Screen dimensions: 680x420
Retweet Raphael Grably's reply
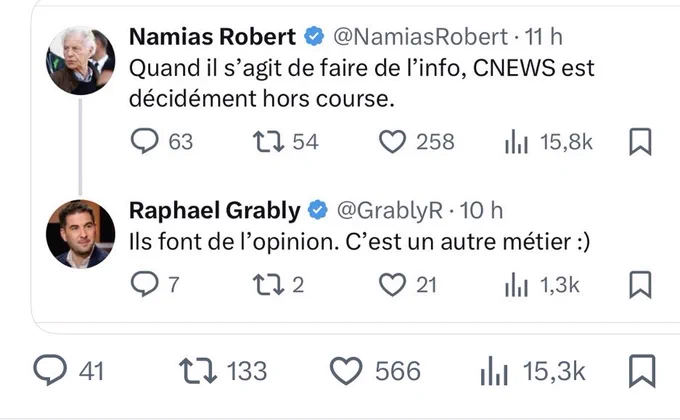point(268,285)
